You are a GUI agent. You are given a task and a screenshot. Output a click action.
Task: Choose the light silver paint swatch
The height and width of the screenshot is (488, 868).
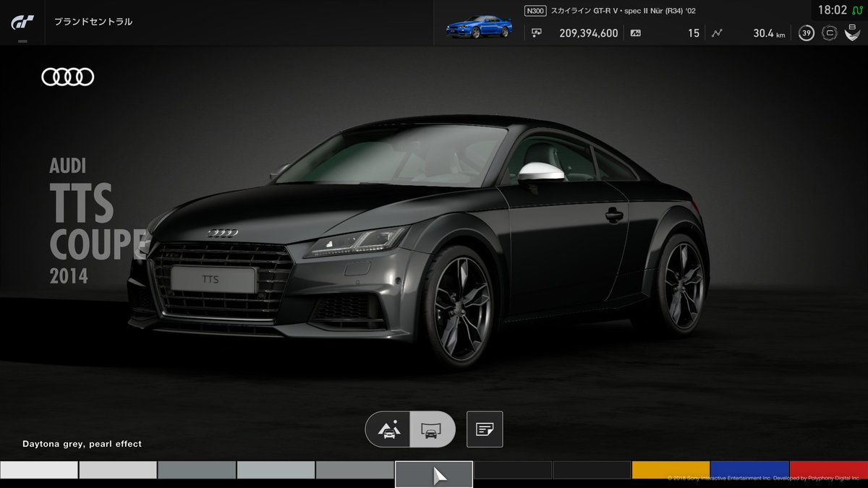(118, 470)
